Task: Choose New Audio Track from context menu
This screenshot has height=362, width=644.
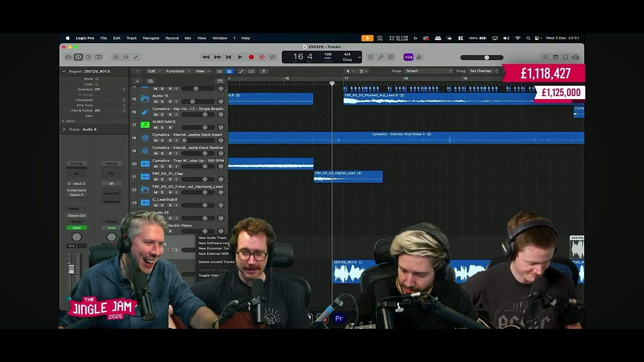Action: [213, 238]
